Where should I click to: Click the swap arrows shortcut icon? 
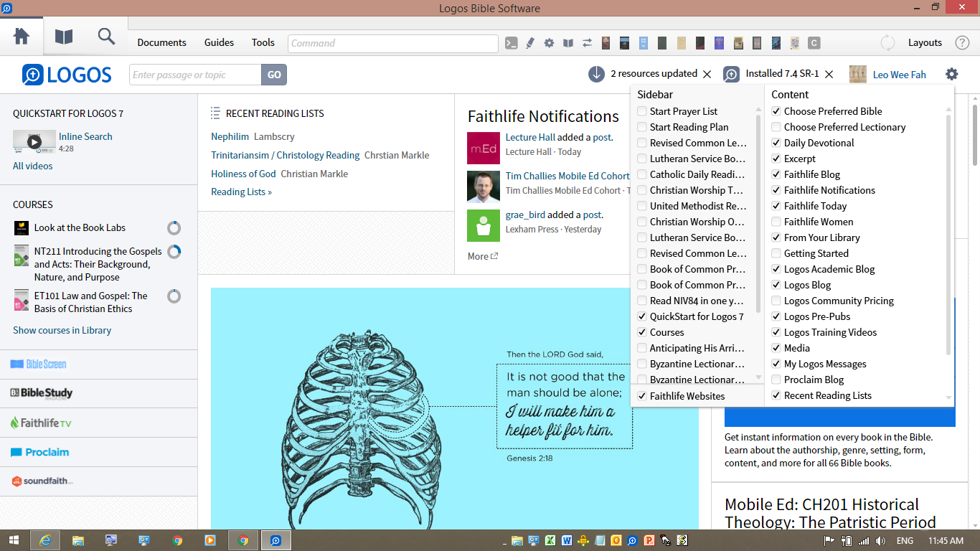pos(587,43)
